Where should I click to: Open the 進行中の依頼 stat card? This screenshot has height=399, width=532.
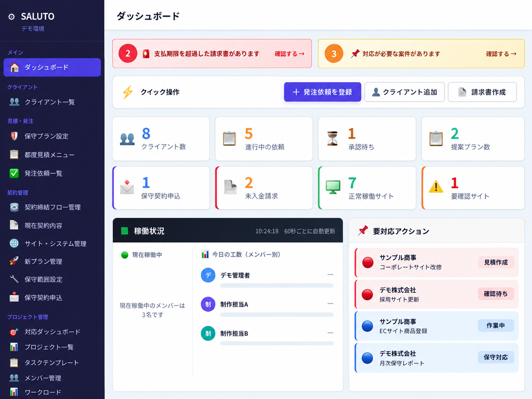tap(264, 139)
